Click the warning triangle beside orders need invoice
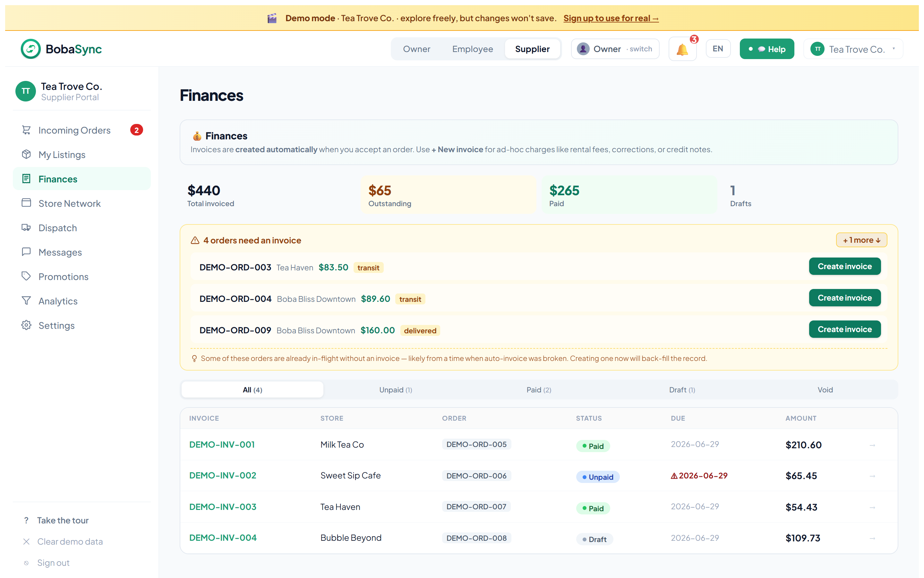The image size is (924, 578). pyautogui.click(x=195, y=241)
